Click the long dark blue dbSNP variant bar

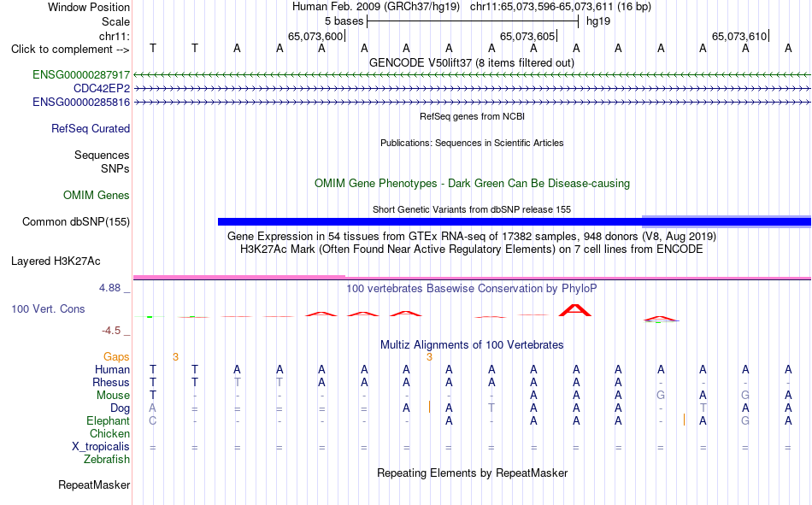[x=515, y=222]
